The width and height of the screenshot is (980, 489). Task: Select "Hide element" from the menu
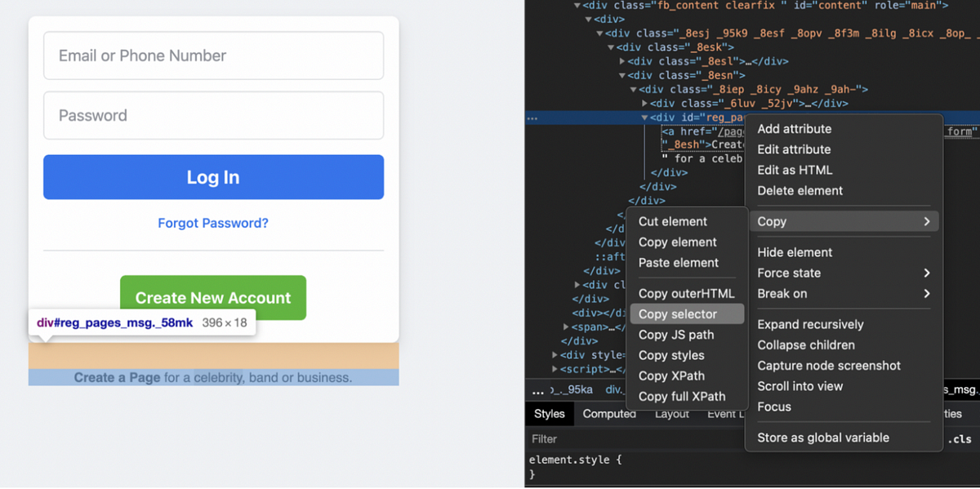coord(794,251)
